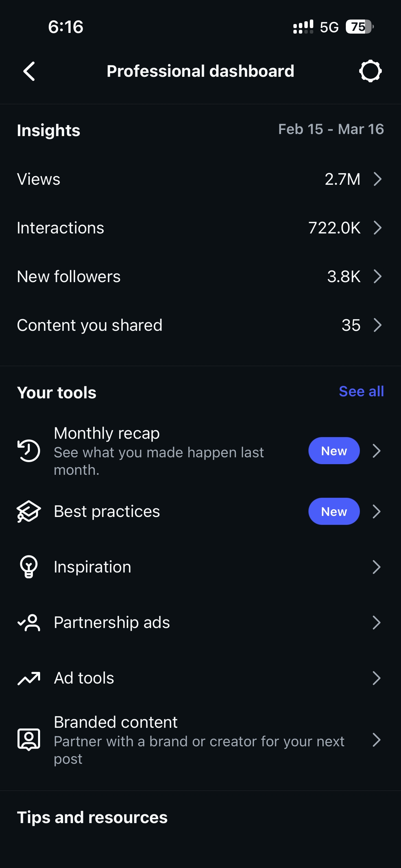Tap the Ad tools trending arrow icon
The image size is (401, 868).
[29, 678]
